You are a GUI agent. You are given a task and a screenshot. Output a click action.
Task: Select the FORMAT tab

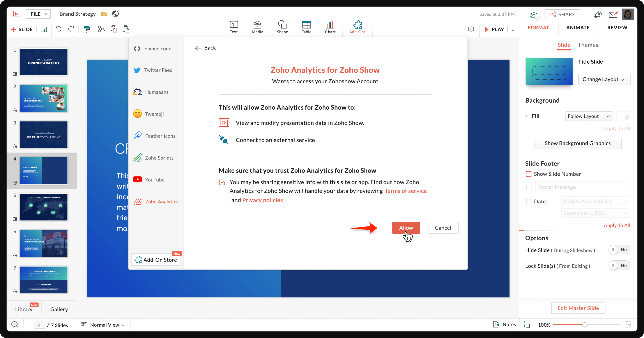(x=539, y=27)
